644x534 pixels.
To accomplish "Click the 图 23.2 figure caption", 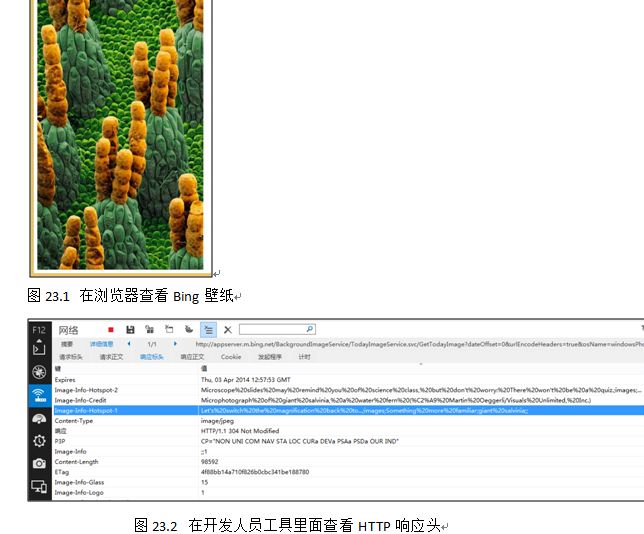I will (288, 525).
